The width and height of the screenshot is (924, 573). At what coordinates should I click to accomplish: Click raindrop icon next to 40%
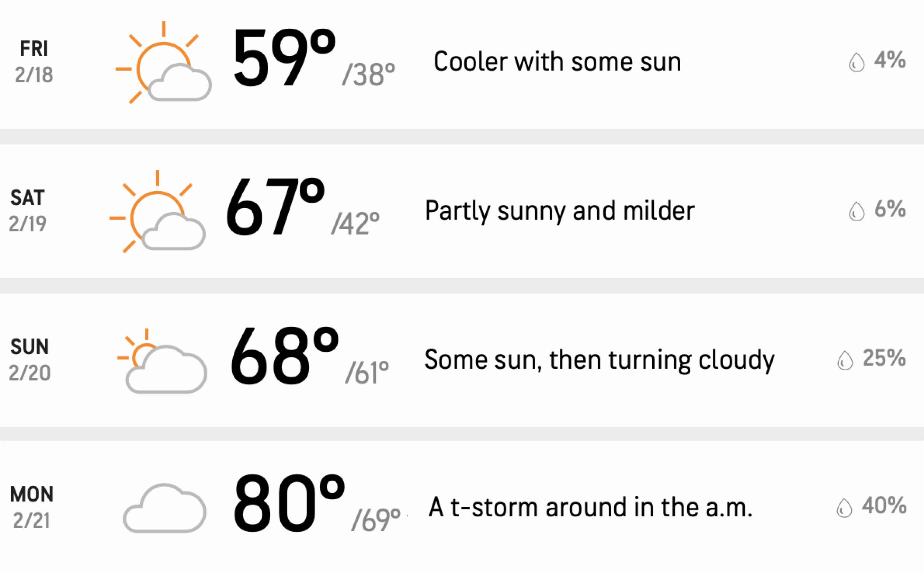(844, 508)
